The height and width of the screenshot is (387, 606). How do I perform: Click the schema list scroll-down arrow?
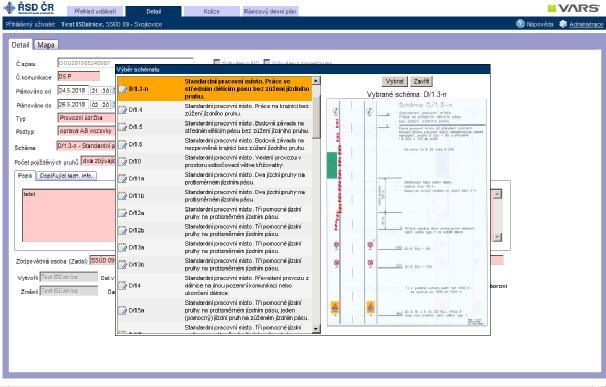point(316,329)
